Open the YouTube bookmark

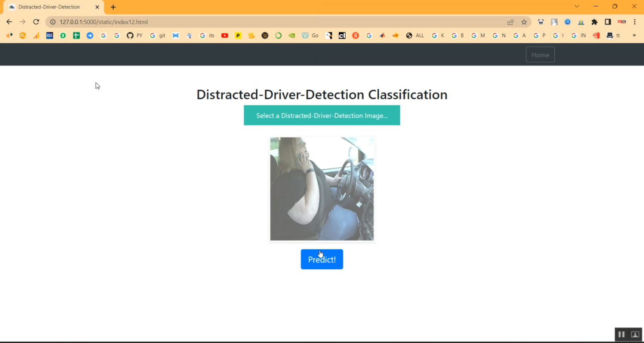tap(225, 36)
